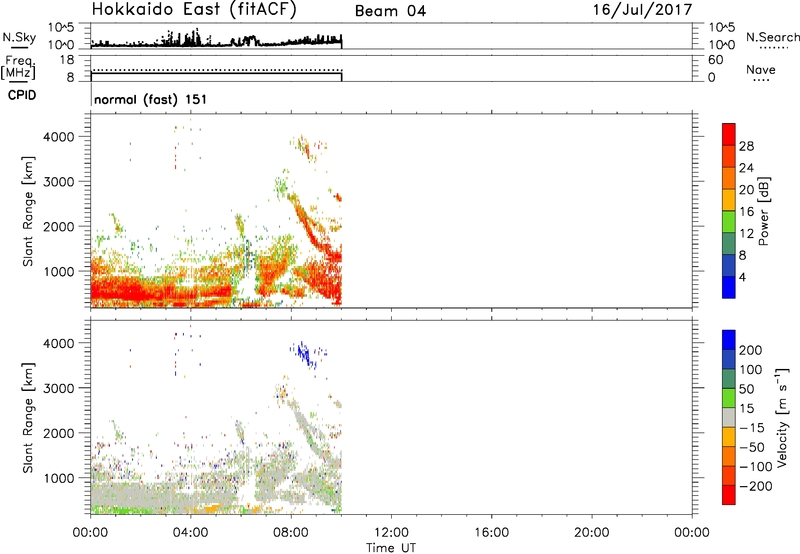The height and width of the screenshot is (554, 800).
Task: Click the blue echo cluster near 4000 km in velocity panel
Action: tap(305, 354)
